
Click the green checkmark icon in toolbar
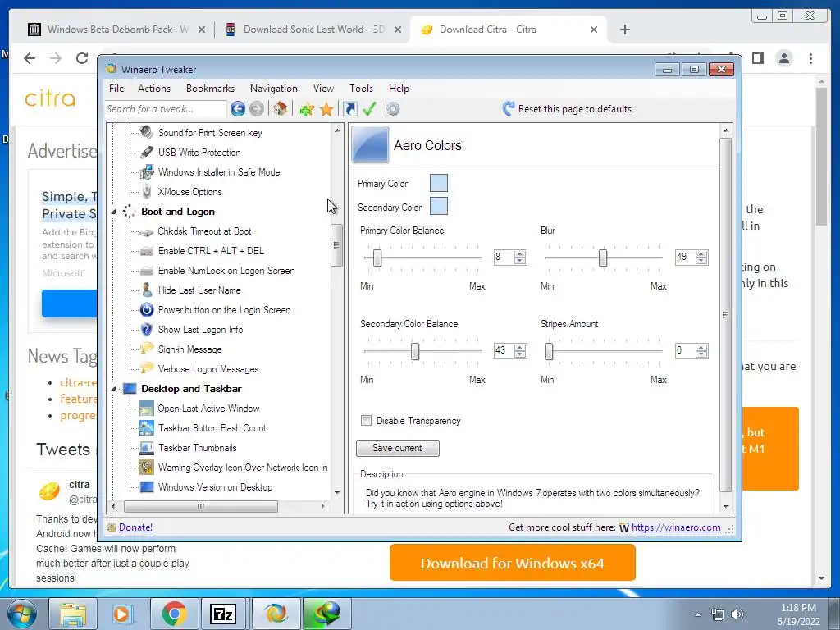369,109
